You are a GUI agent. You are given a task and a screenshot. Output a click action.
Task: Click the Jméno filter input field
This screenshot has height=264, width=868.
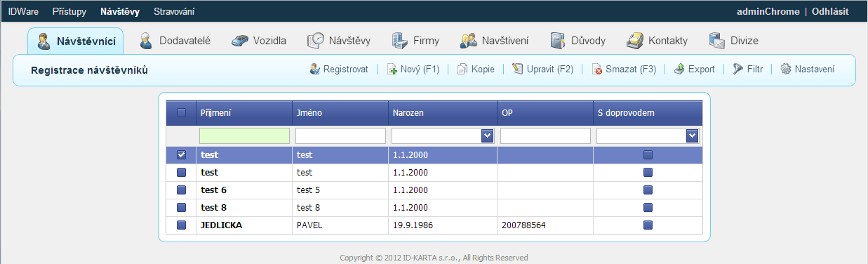[340, 136]
